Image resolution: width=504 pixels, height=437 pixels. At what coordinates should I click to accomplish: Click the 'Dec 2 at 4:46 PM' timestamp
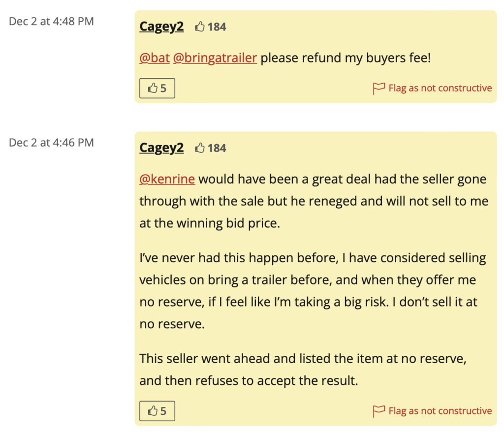(x=51, y=142)
